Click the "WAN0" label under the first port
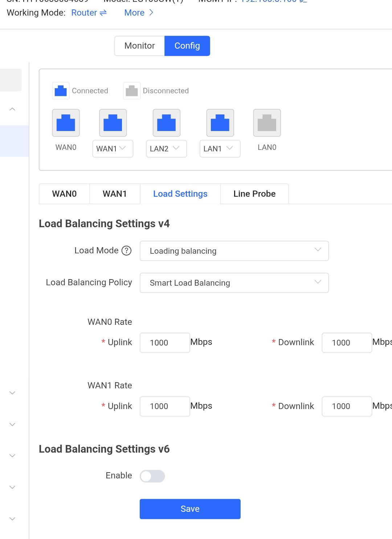Image resolution: width=392 pixels, height=539 pixels. (66, 147)
